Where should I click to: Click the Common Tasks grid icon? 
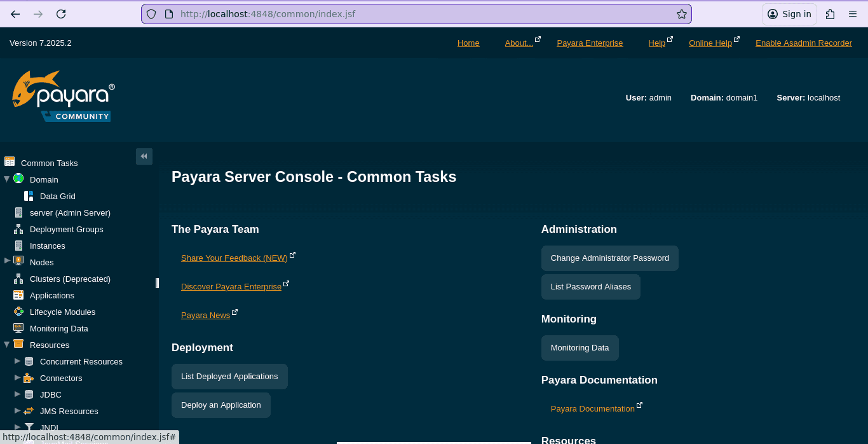pos(10,162)
